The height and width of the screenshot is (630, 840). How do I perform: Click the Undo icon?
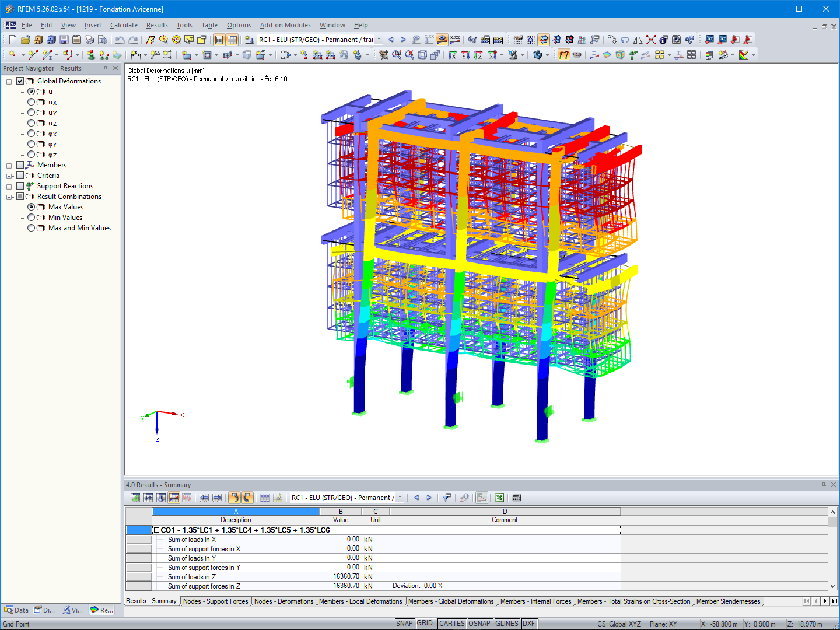120,39
